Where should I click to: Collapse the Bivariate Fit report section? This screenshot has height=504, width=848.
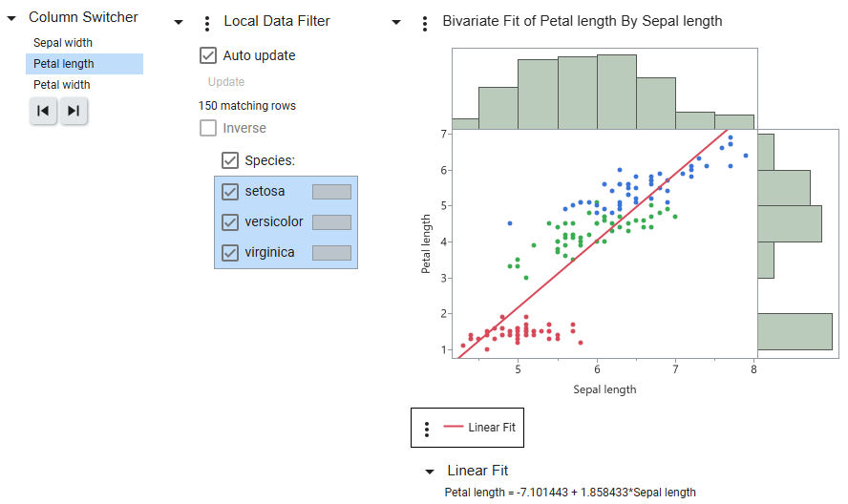(x=396, y=22)
